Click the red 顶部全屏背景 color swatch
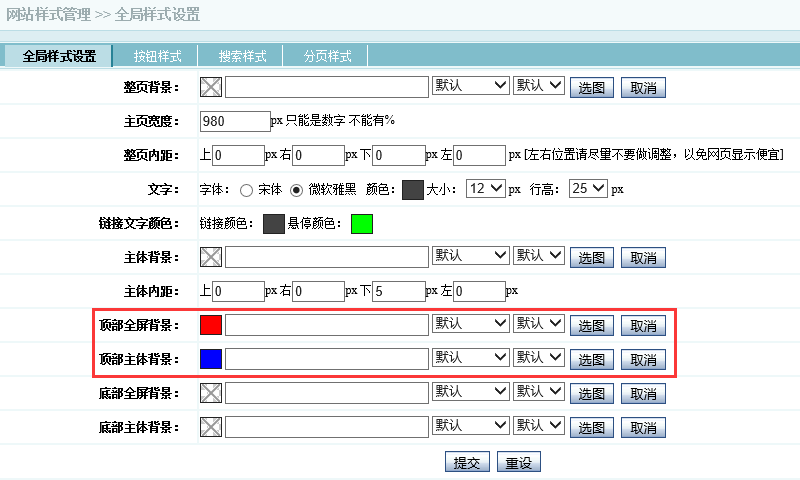The image size is (800, 480). pos(211,325)
